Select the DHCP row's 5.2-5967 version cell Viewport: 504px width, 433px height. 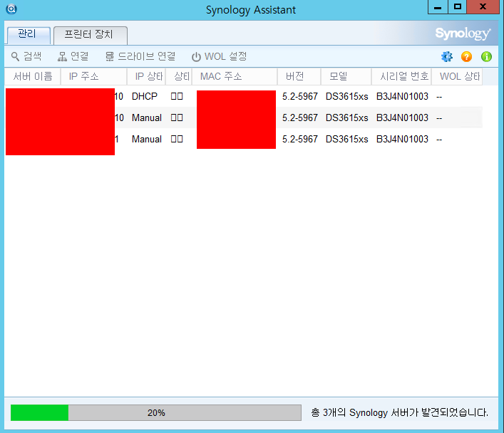tap(300, 96)
